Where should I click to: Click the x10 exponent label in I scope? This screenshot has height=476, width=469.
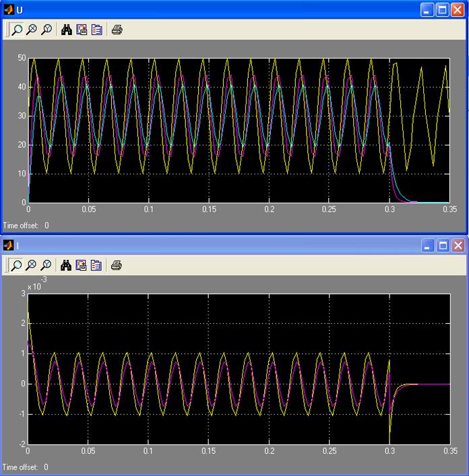pyautogui.click(x=37, y=284)
